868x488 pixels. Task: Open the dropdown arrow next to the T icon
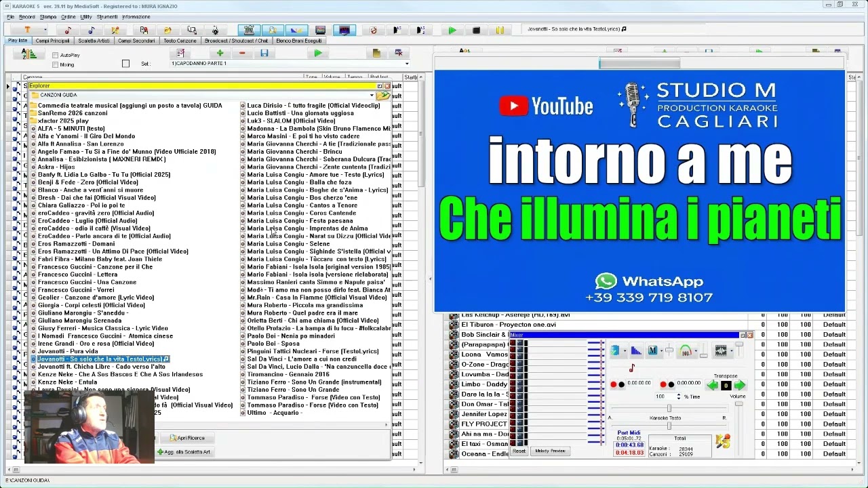[x=45, y=30]
